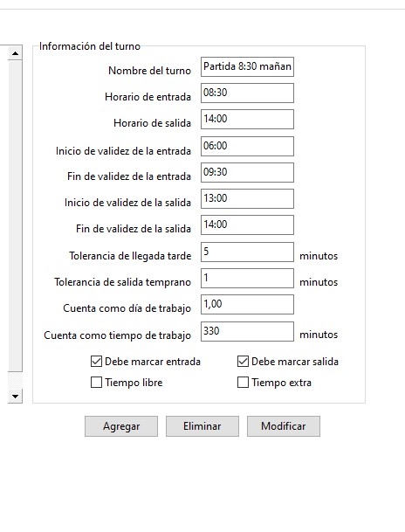Click Fin de validez de la entrada field
Image resolution: width=405 pixels, height=532 pixels.
tap(247, 172)
